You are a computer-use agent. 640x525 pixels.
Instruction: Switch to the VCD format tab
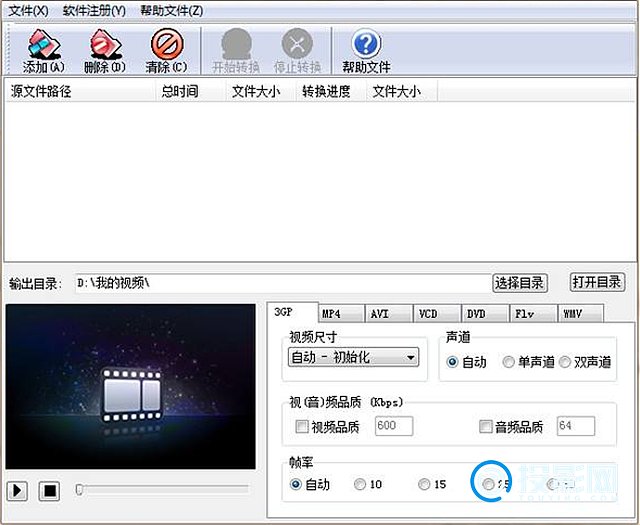click(x=437, y=314)
